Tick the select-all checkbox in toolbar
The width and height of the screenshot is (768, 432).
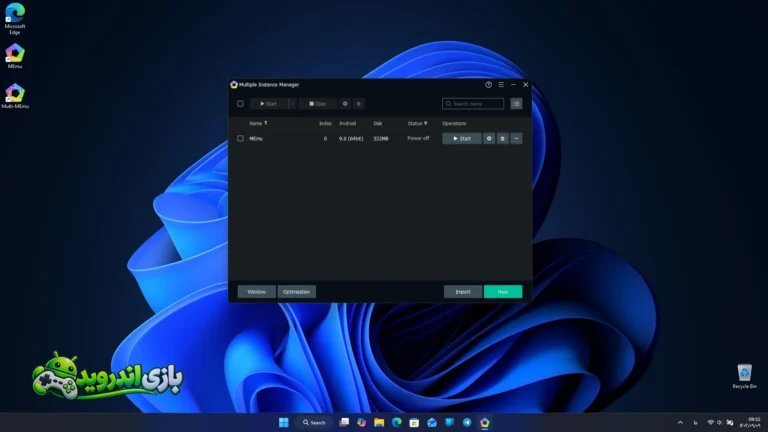point(240,104)
